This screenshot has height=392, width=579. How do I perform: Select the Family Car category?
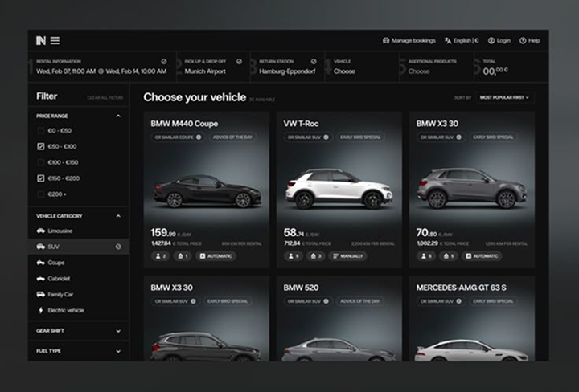(x=55, y=294)
